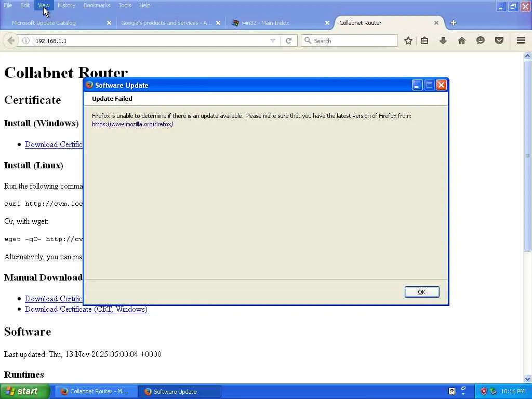Show site information for 192.168.1.1
This screenshot has height=399, width=532.
[x=26, y=41]
